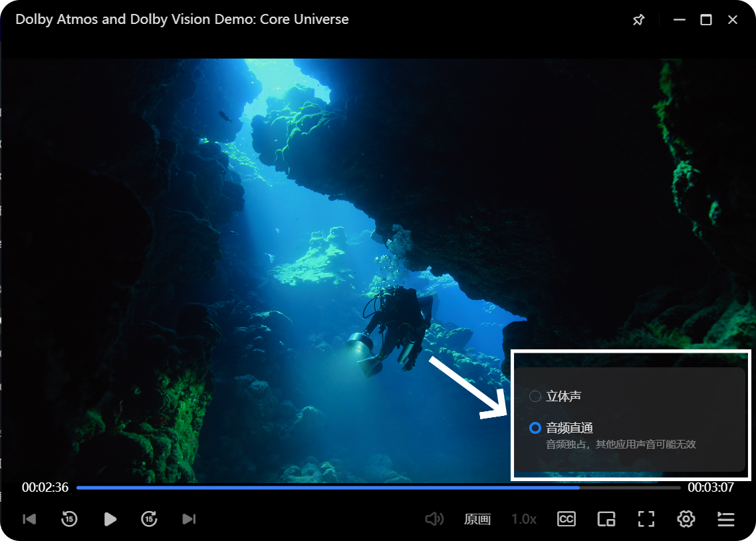Rewind 15 seconds

coord(69,519)
